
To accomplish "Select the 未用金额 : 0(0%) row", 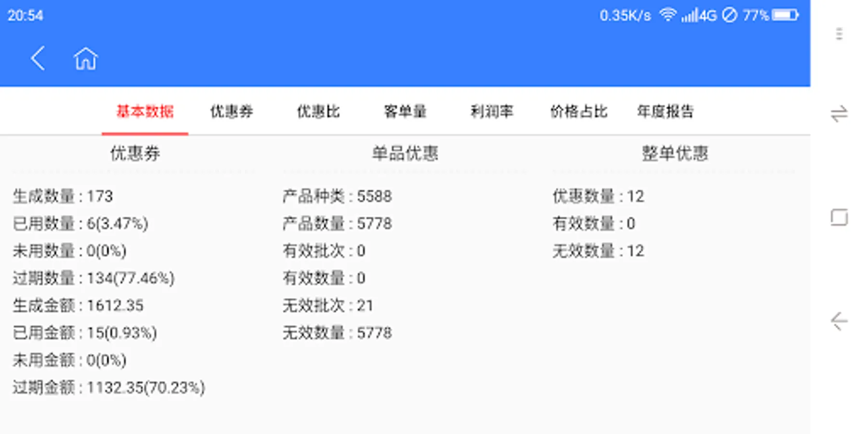I will click(x=69, y=360).
